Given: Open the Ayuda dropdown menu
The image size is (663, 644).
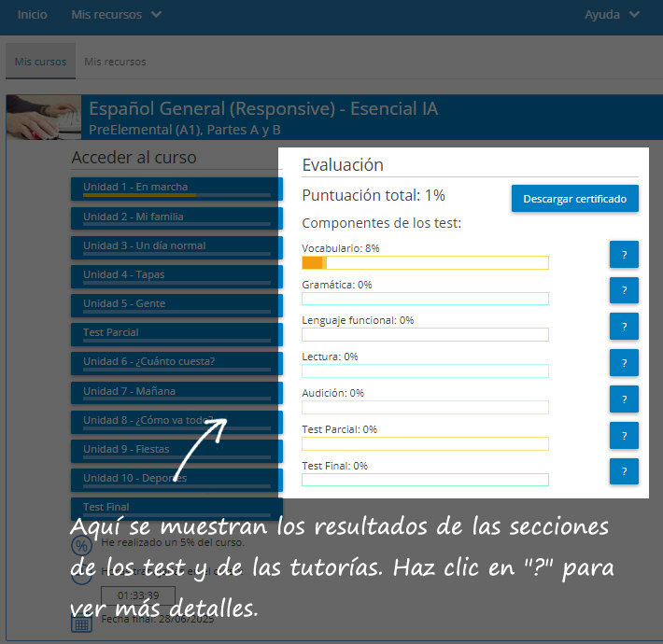Looking at the screenshot, I should 612,15.
